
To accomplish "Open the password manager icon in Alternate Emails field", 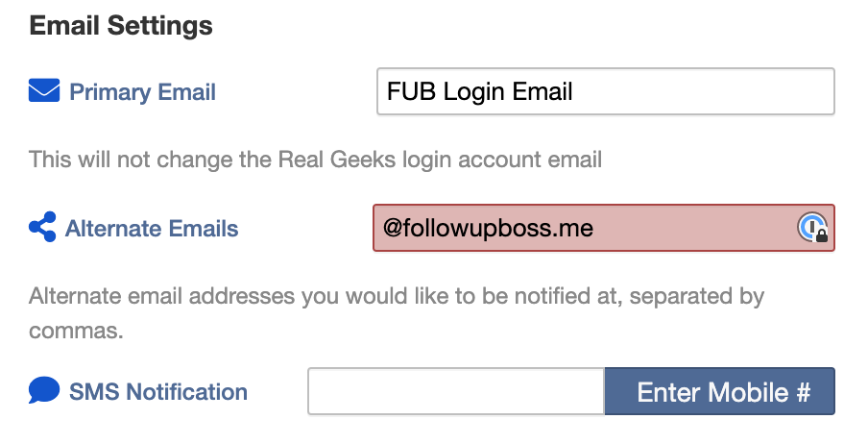I will (x=812, y=227).
